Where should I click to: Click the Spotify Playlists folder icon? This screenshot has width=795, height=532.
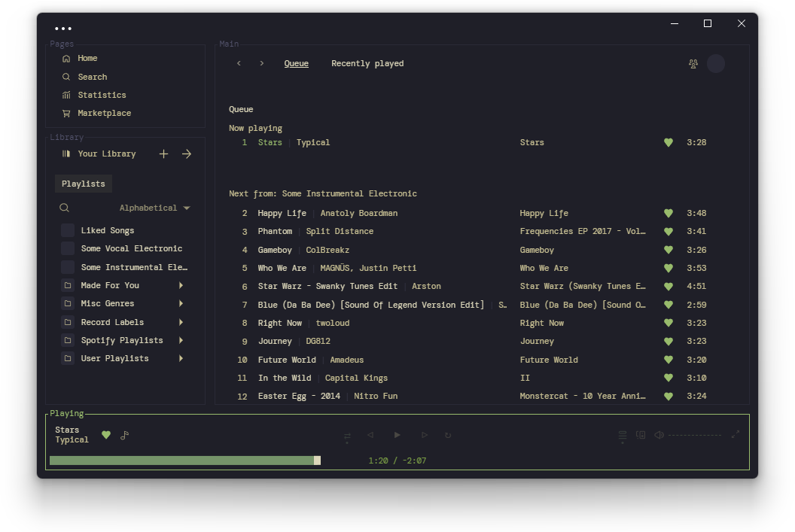point(68,340)
